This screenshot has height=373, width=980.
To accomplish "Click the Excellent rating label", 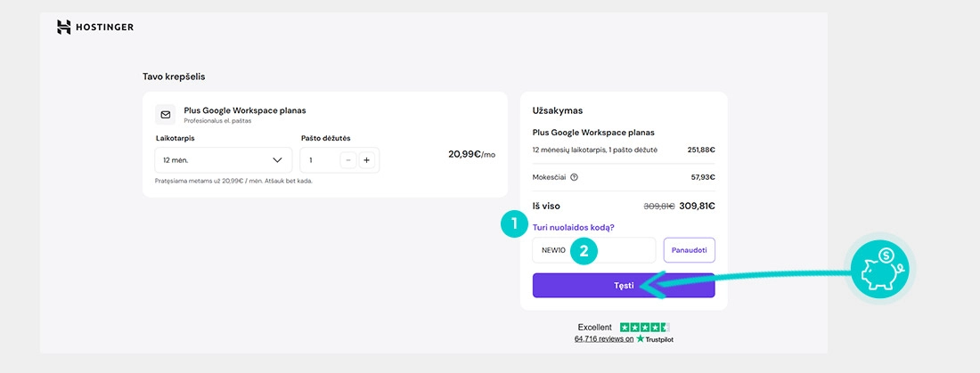I will click(594, 327).
